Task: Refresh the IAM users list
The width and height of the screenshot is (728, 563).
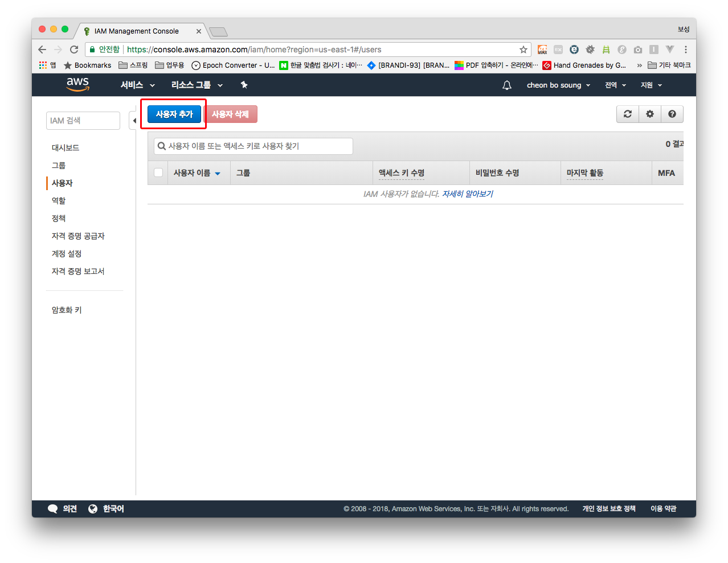Action: (x=628, y=114)
